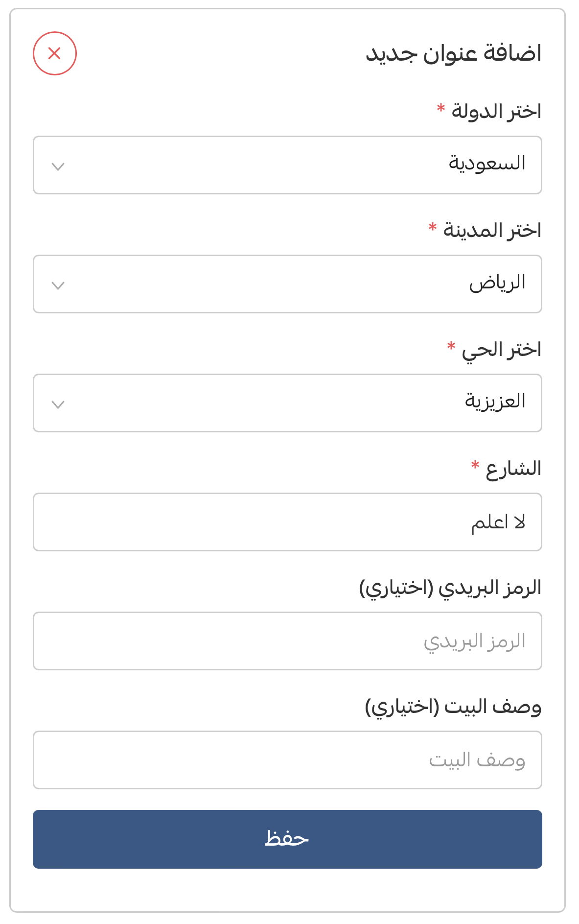
Task: Click the وصف البيت (اختياري) label
Action: [x=453, y=707]
